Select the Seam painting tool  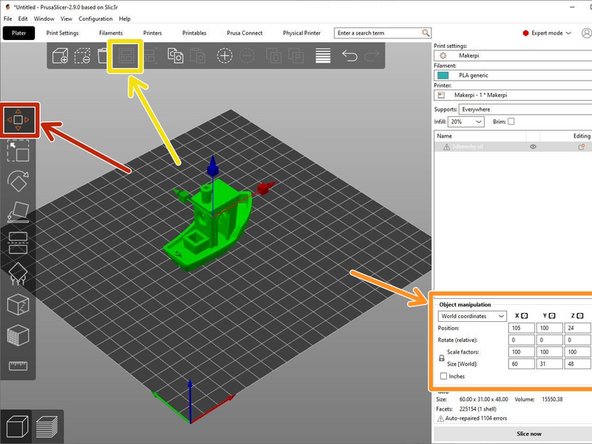(x=18, y=304)
